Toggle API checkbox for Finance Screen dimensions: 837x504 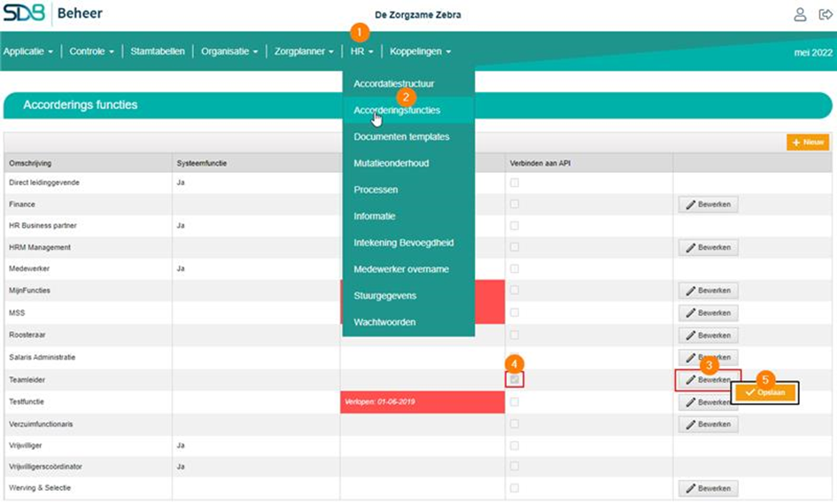[x=514, y=204]
